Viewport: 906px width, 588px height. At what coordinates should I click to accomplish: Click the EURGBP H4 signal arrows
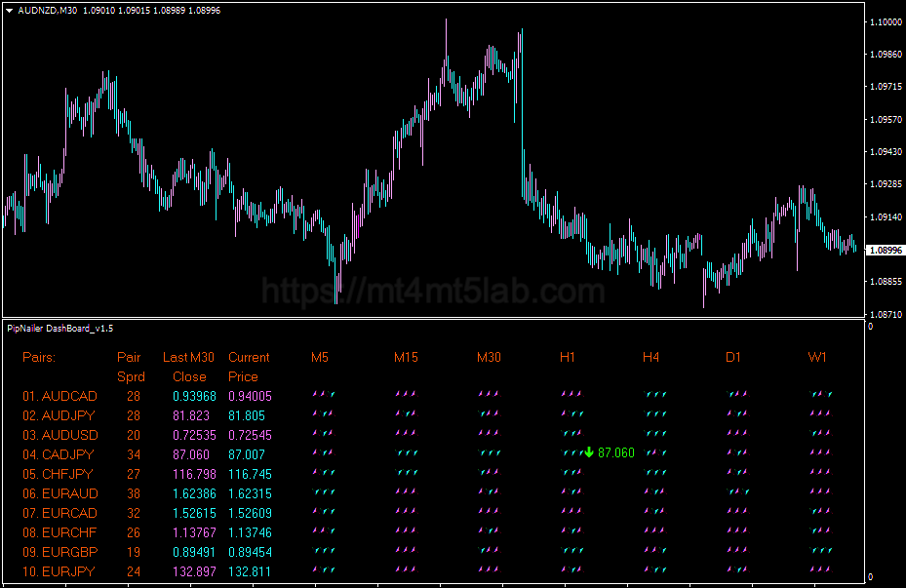654,550
